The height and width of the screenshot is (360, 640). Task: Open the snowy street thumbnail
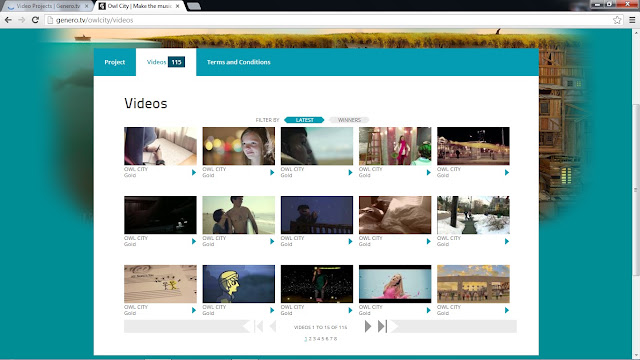click(x=473, y=215)
